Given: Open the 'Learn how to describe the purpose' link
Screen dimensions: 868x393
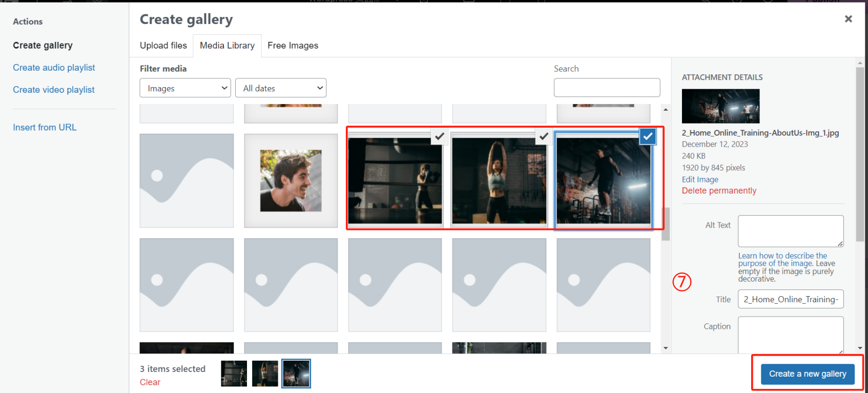Looking at the screenshot, I should pos(782,259).
